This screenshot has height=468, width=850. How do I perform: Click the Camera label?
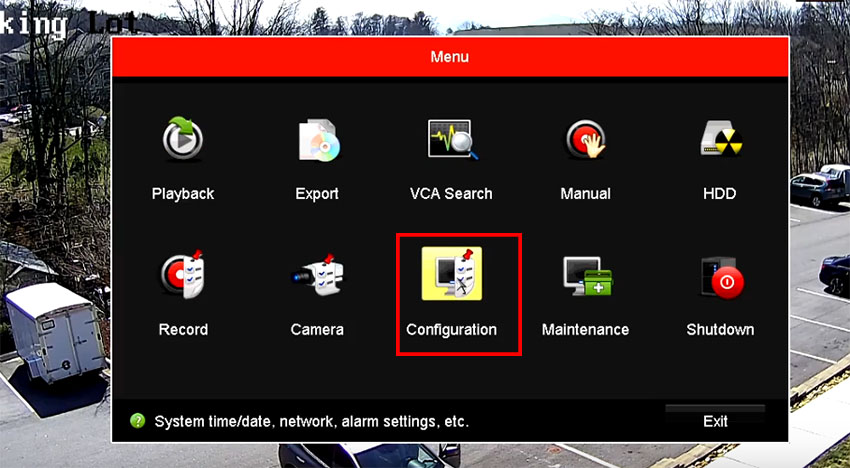pos(317,329)
